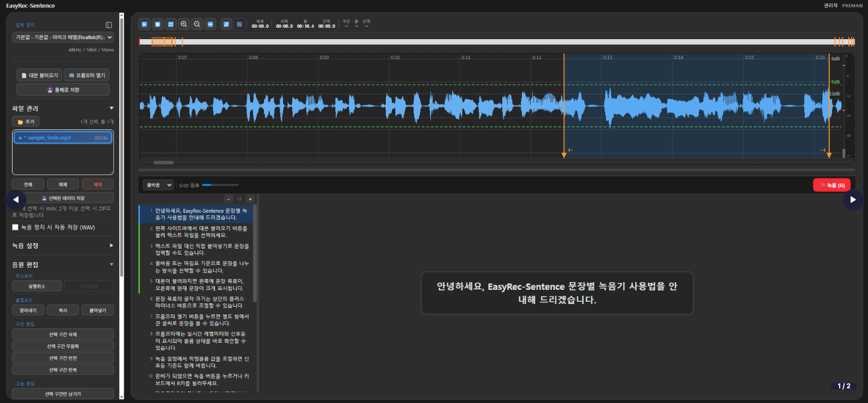Screen dimensions: 868x403
Task: Toggle the loop playback icon
Action: coord(170,24)
